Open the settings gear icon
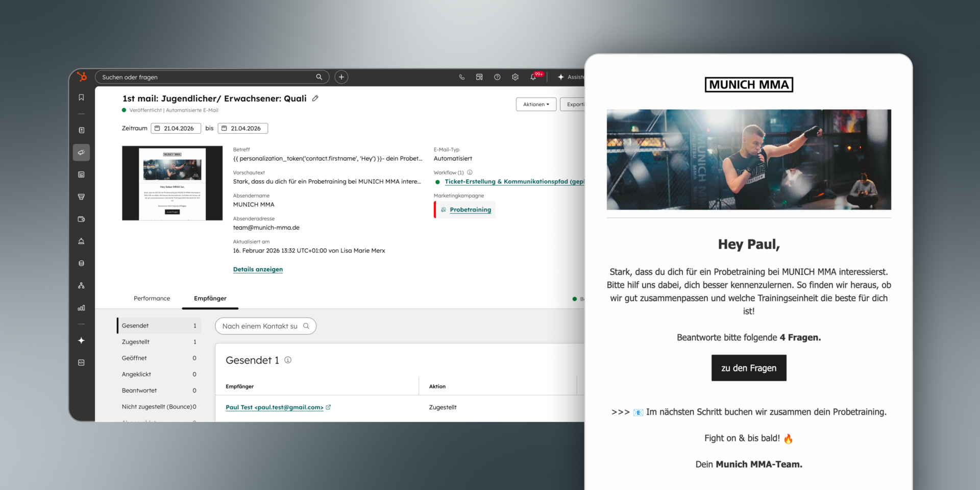 coord(515,77)
